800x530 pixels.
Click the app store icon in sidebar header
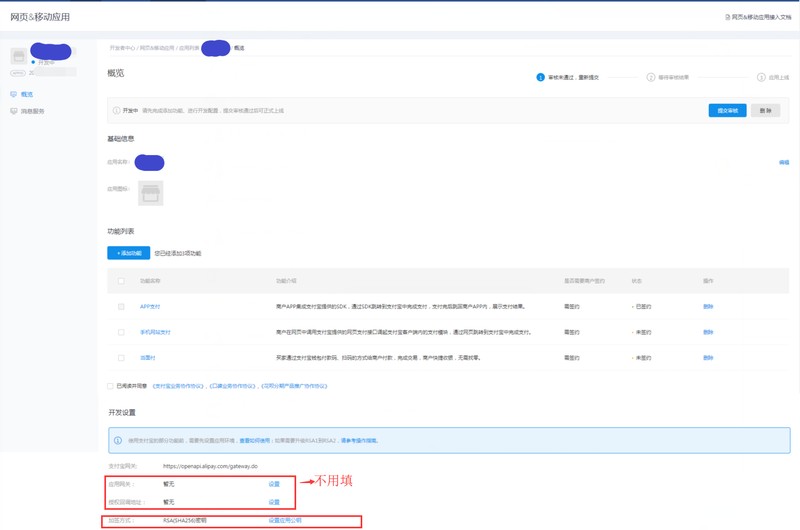[x=19, y=56]
